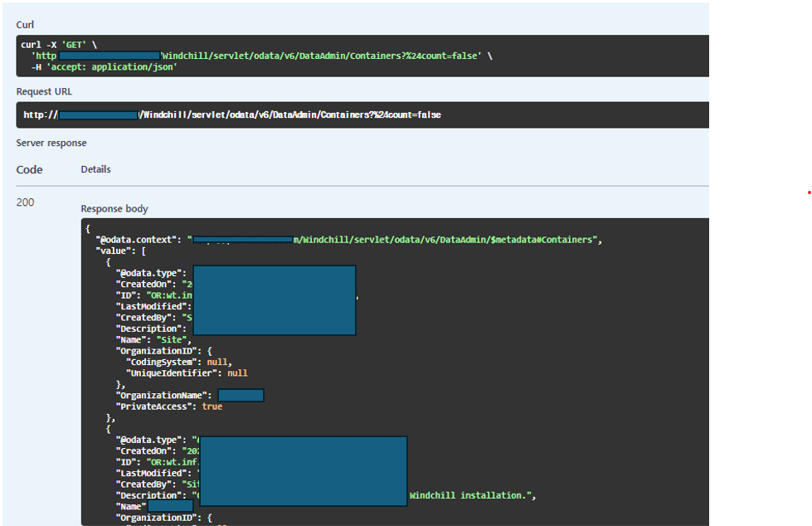The height and width of the screenshot is (526, 812).
Task: Click the "Response body" label
Action: (x=114, y=209)
